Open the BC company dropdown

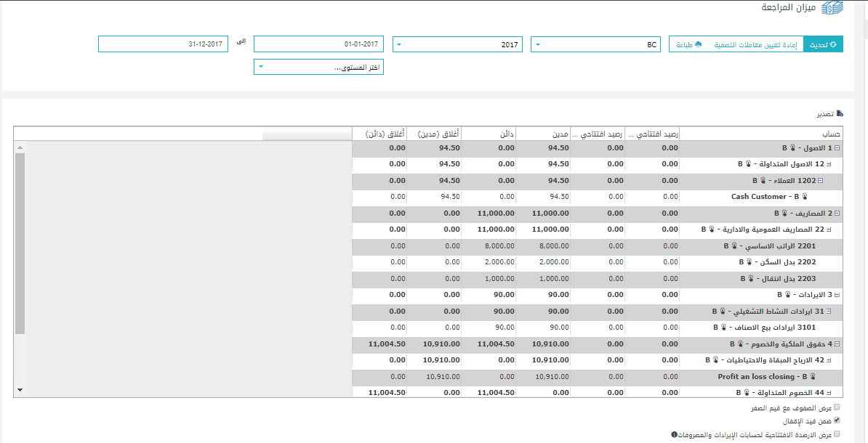pyautogui.click(x=598, y=44)
